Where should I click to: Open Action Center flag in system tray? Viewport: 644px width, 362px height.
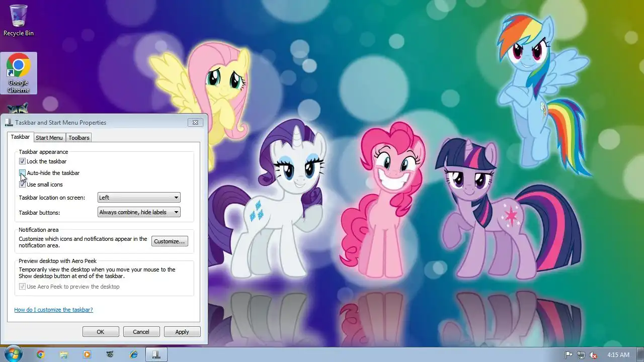click(569, 355)
